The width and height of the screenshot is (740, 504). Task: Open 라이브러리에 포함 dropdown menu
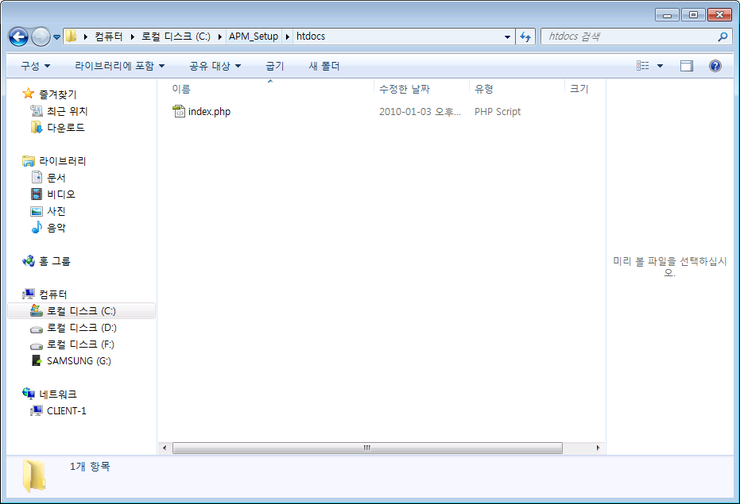(x=120, y=66)
